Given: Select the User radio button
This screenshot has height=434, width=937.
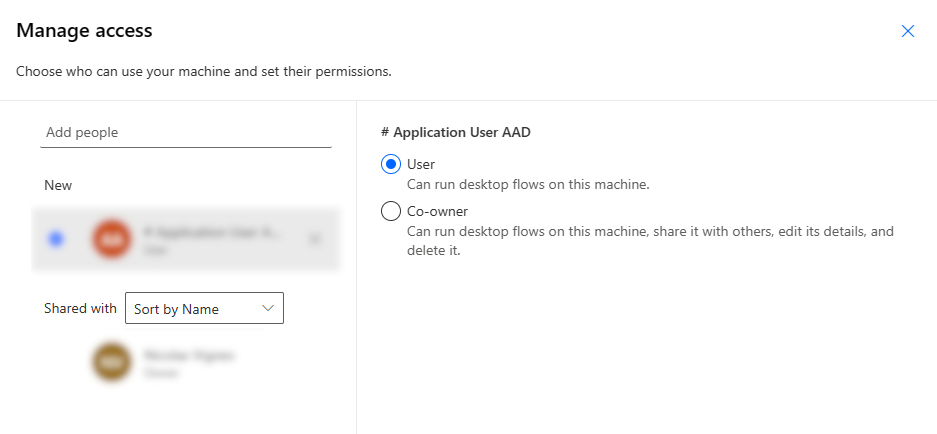Looking at the screenshot, I should pos(391,165).
